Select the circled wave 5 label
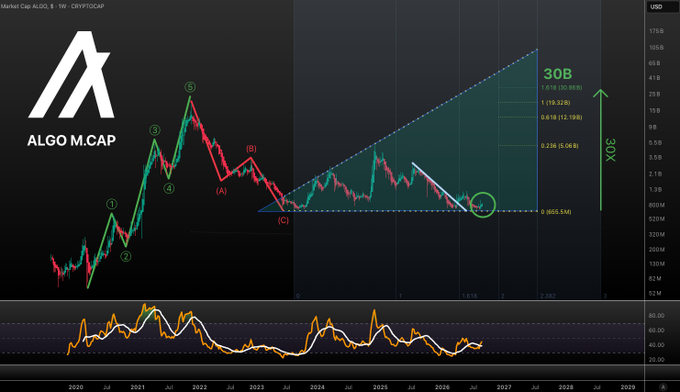680x392 pixels. (x=190, y=87)
